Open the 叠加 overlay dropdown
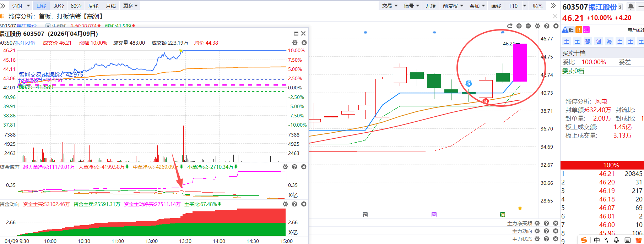This screenshot has height=244, width=644. coord(477,6)
